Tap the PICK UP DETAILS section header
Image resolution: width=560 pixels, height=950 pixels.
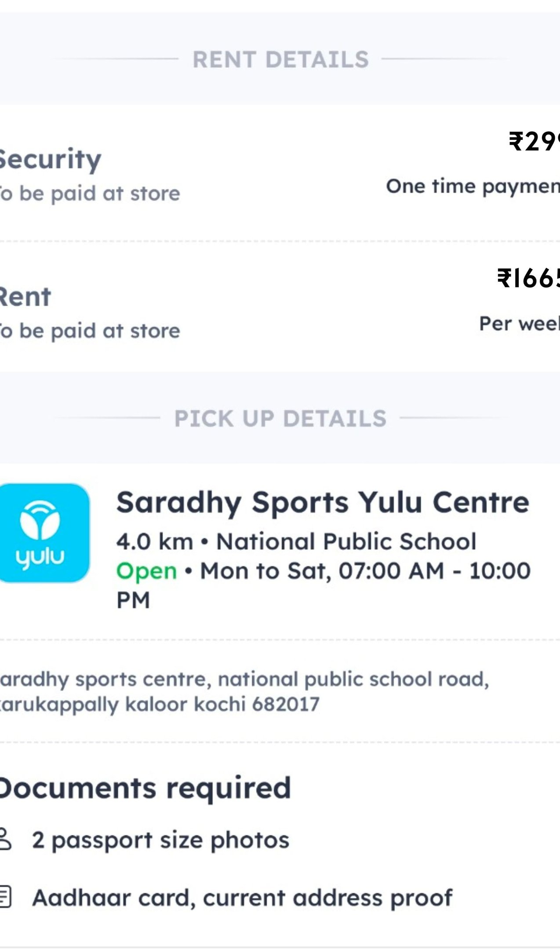point(280,418)
